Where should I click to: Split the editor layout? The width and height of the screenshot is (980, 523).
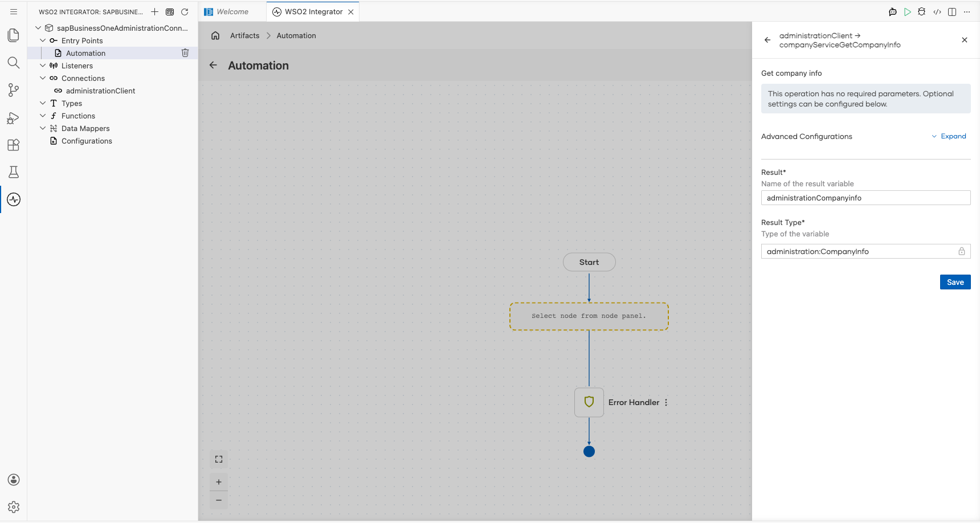coord(952,12)
